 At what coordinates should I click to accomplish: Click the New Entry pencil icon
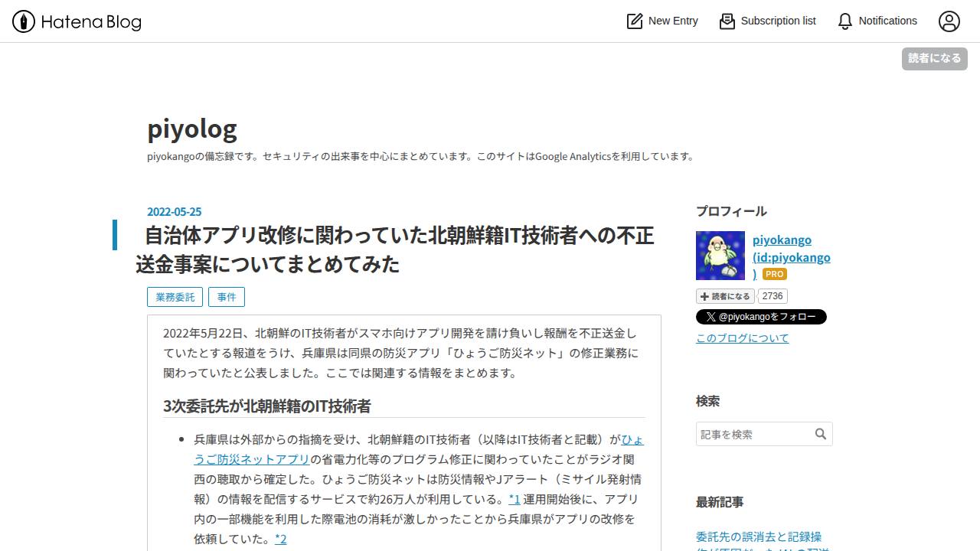[x=635, y=21]
